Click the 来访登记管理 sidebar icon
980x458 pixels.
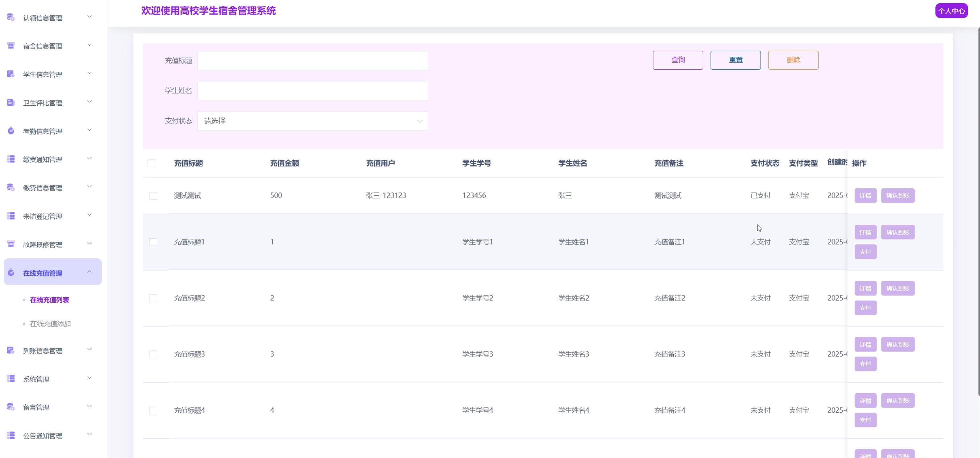click(11, 216)
